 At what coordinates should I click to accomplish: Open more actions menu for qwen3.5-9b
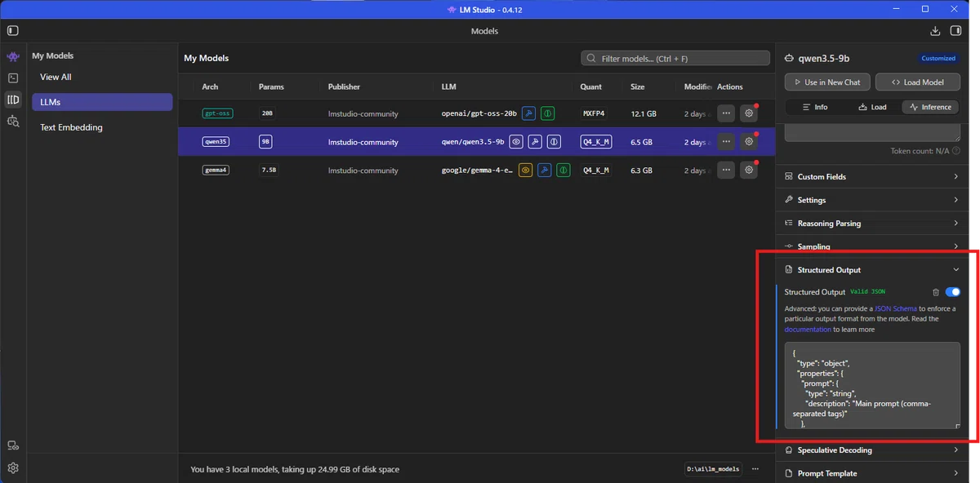click(x=726, y=142)
